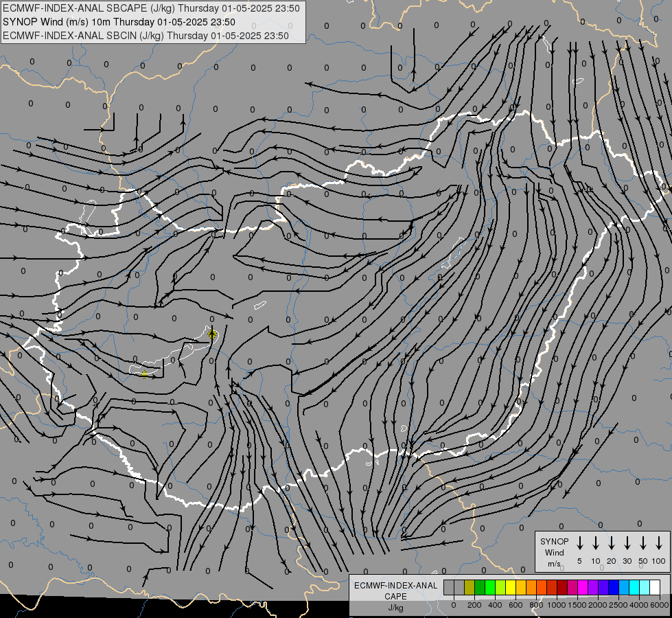Click the 100 label in the wind legend

(659, 561)
